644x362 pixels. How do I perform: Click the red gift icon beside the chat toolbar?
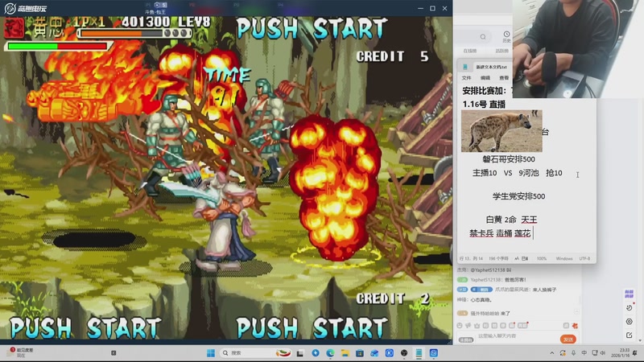pos(575,326)
